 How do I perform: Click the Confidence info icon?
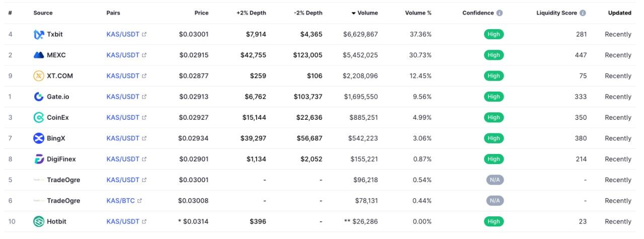pos(500,13)
